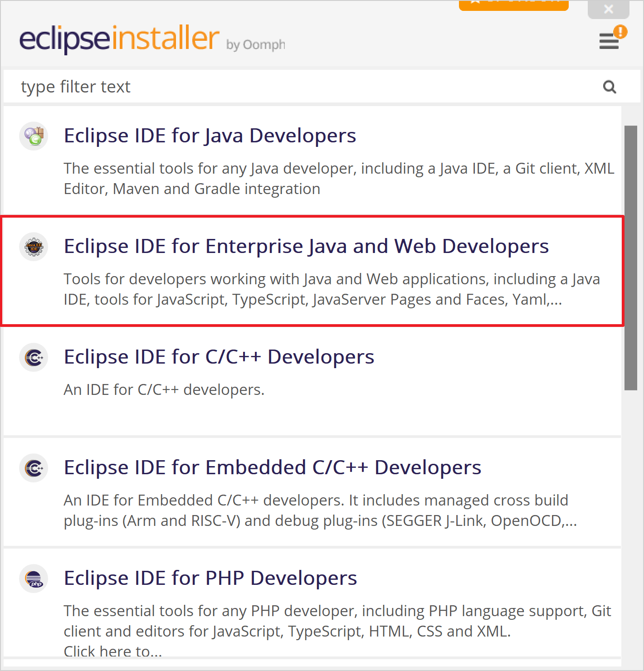Viewport: 644px width, 671px height.
Task: Click the Enterprise Java EE IDE icon
Action: click(34, 247)
